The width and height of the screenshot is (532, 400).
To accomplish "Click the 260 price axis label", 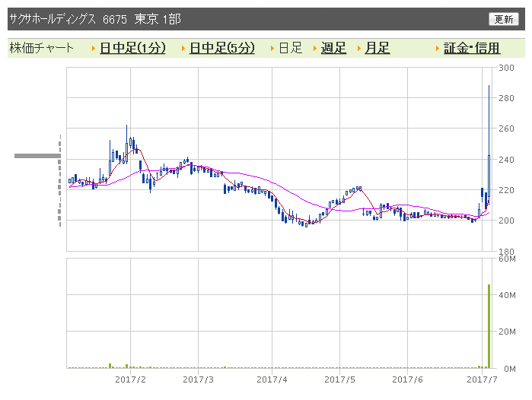I will click(506, 129).
